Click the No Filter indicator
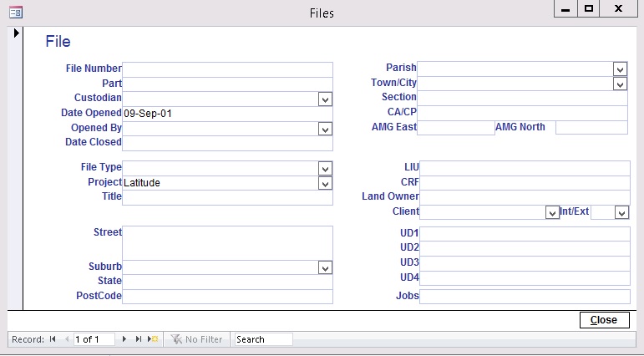This screenshot has width=644, height=356. pos(197,339)
